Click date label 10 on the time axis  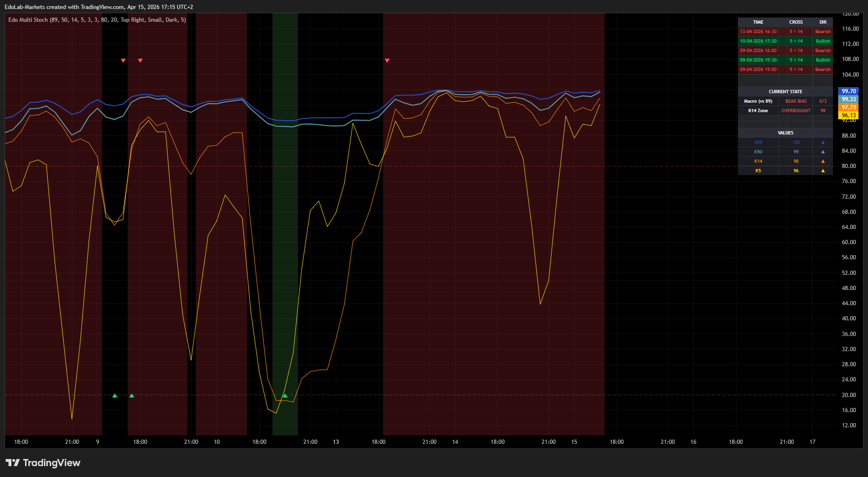217,442
